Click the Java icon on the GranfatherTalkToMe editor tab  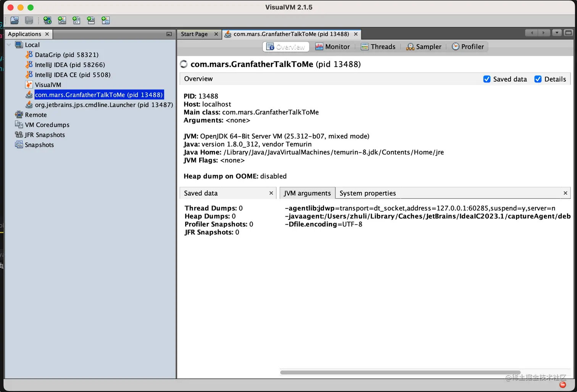[228, 34]
